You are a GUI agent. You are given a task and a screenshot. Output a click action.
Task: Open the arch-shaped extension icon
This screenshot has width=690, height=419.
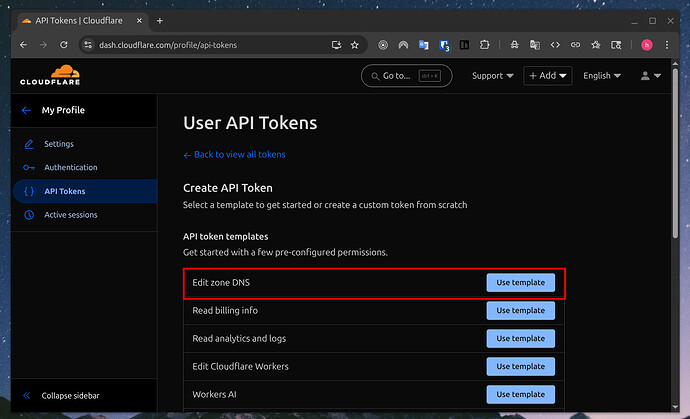coord(403,45)
